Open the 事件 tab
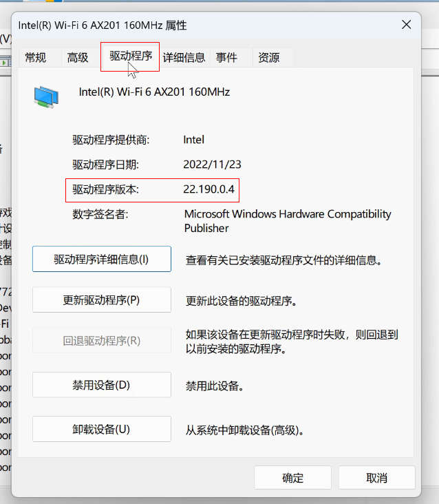 (x=226, y=58)
